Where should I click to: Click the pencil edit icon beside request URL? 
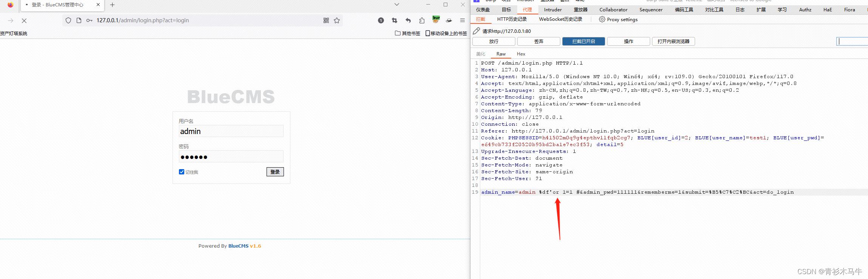[x=476, y=31]
